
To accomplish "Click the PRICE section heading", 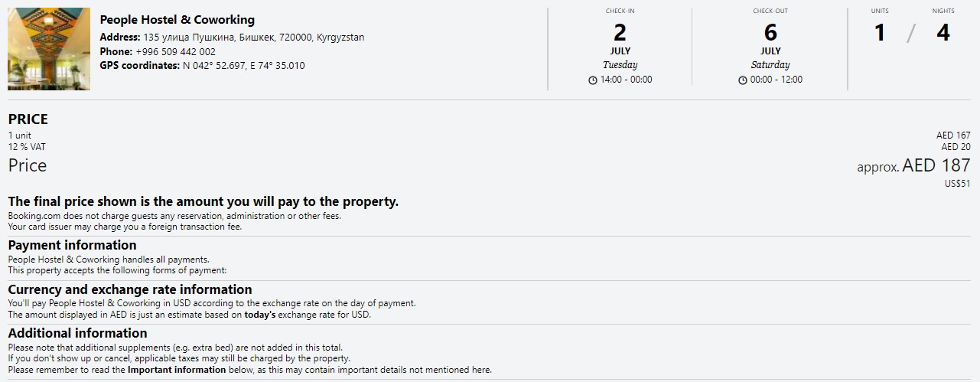I will tap(28, 119).
